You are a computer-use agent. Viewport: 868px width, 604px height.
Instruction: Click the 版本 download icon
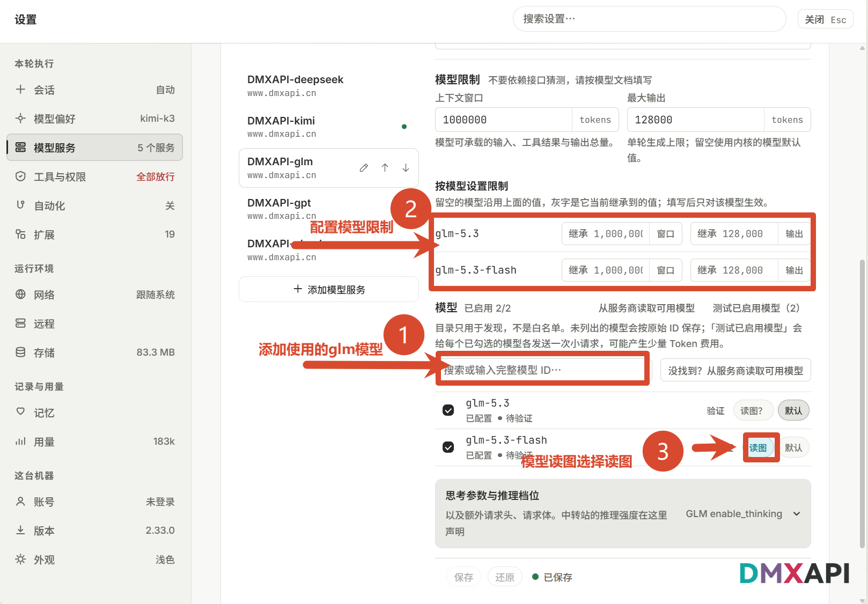20,530
